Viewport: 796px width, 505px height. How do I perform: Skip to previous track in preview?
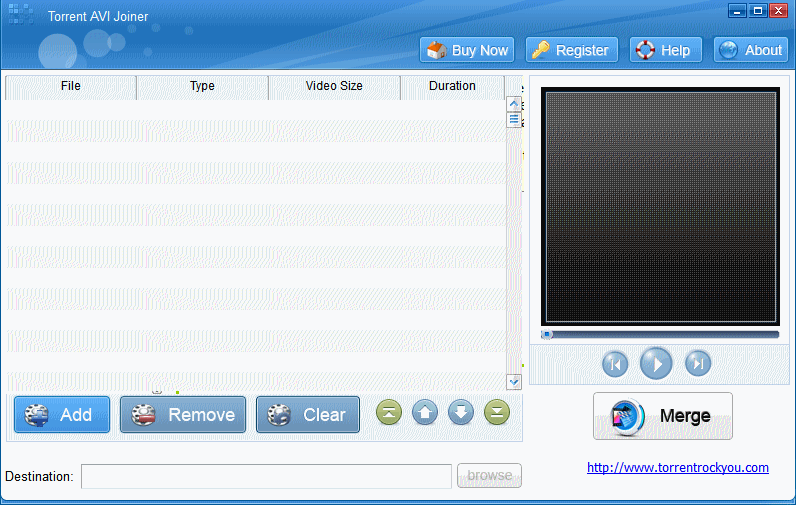pos(615,364)
